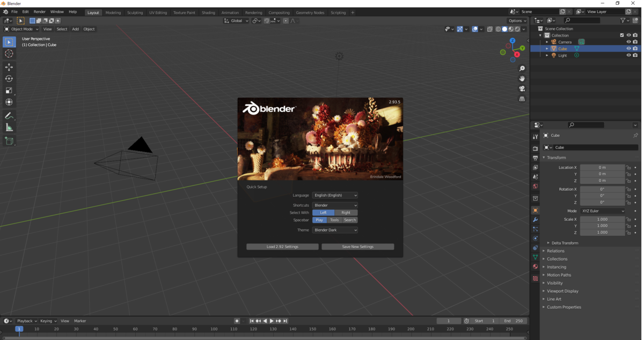Toggle Cube viewport visibility eye
Viewport: 644px width, 340px height.
[629, 48]
